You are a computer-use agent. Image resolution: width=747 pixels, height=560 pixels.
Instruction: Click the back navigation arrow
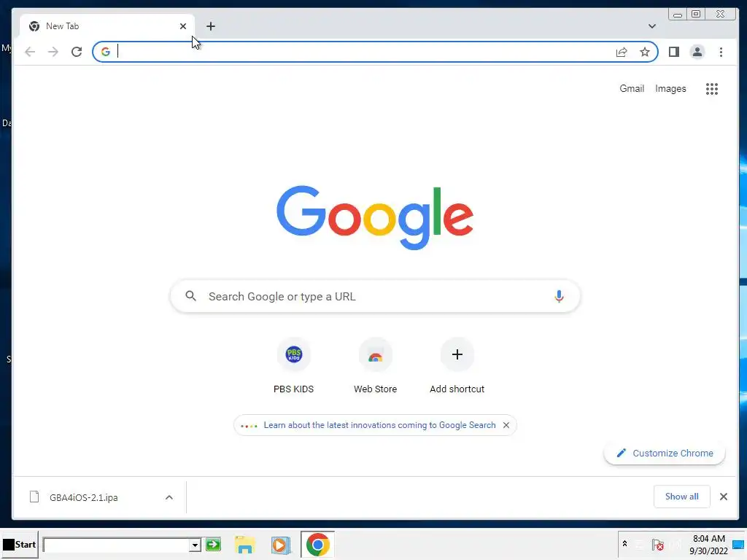[x=30, y=52]
